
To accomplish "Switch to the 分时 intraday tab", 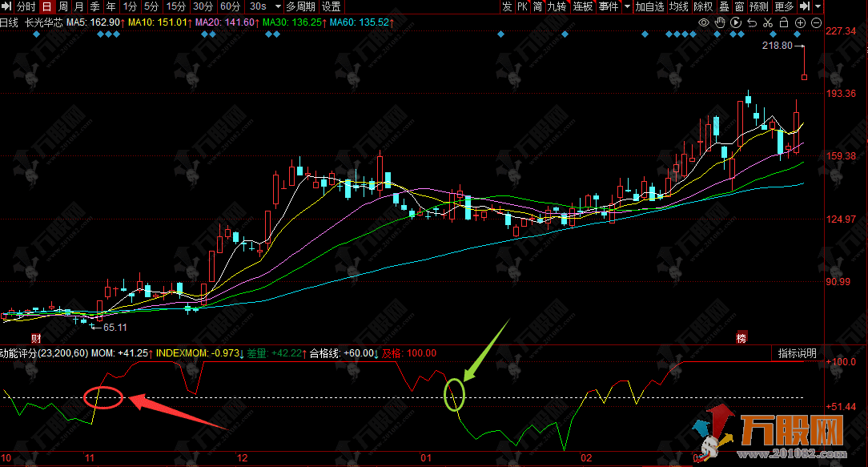I will pyautogui.click(x=26, y=6).
